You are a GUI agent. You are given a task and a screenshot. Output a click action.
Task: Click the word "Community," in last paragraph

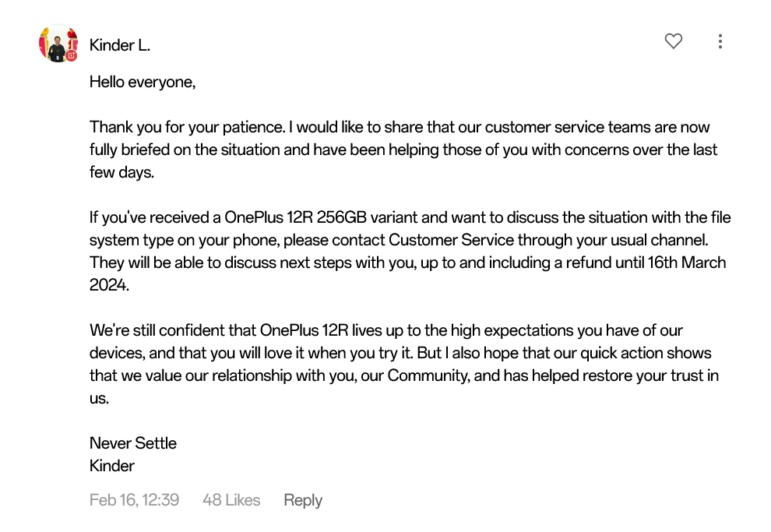[x=429, y=375]
